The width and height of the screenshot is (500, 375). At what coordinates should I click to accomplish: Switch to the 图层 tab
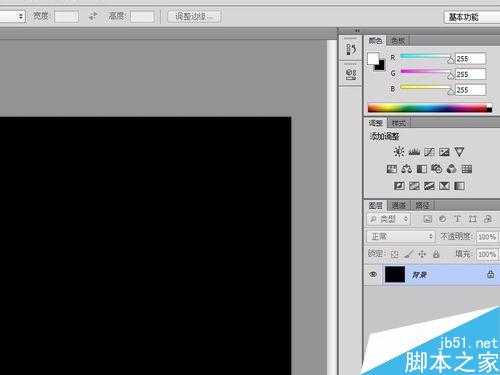coord(376,205)
